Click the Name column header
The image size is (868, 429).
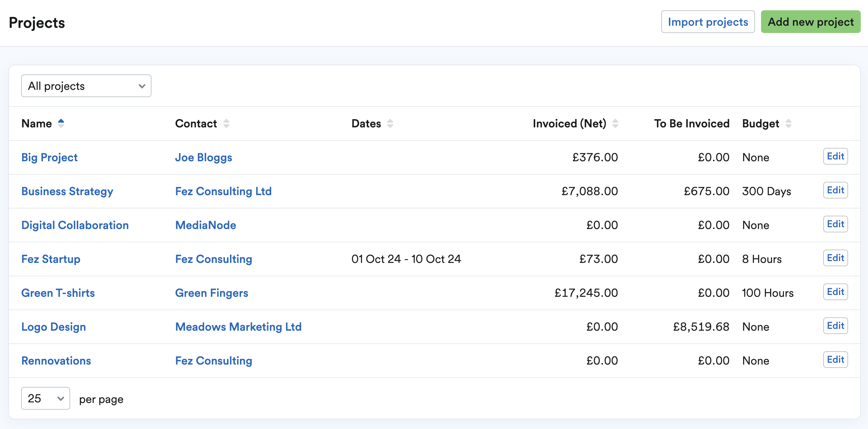click(37, 123)
